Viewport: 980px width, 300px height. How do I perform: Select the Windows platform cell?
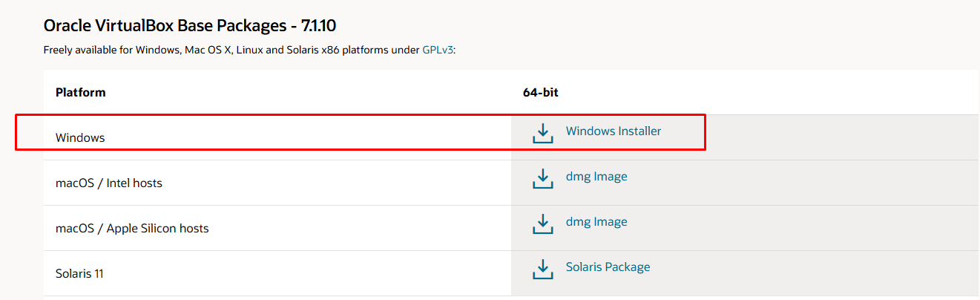pyautogui.click(x=277, y=137)
